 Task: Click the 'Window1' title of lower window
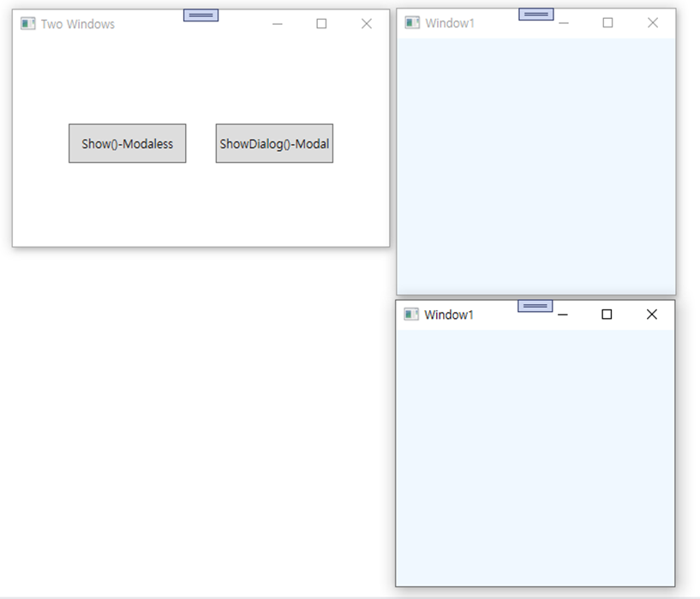pos(449,314)
